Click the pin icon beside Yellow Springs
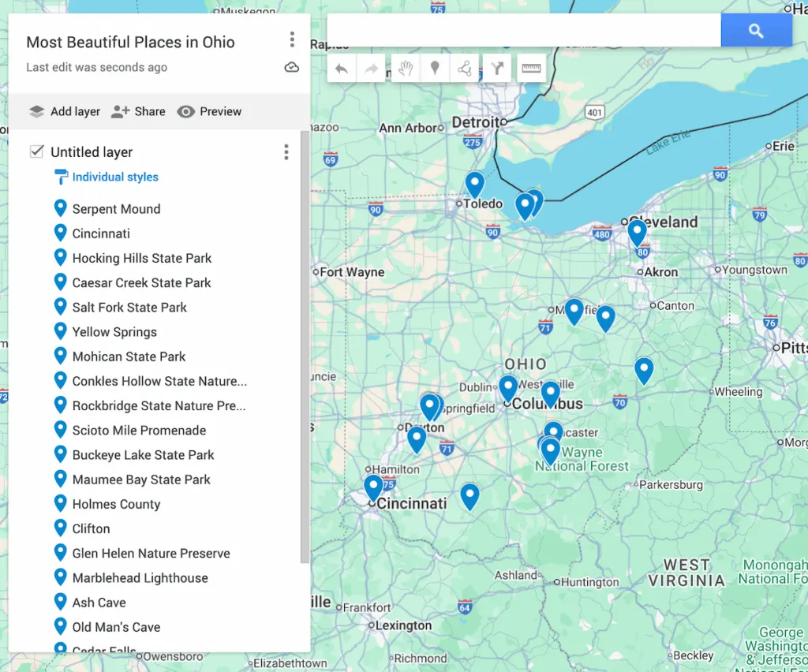Viewport: 808px width, 672px height. 60,331
